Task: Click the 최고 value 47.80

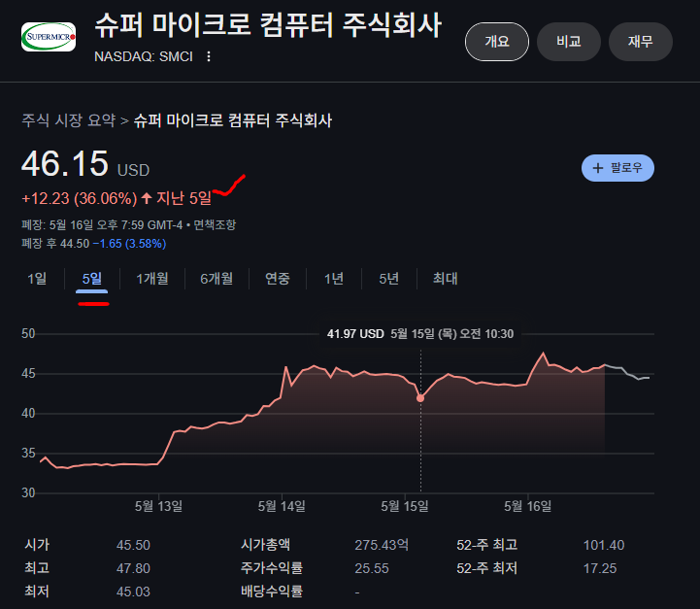Action: pos(133,568)
